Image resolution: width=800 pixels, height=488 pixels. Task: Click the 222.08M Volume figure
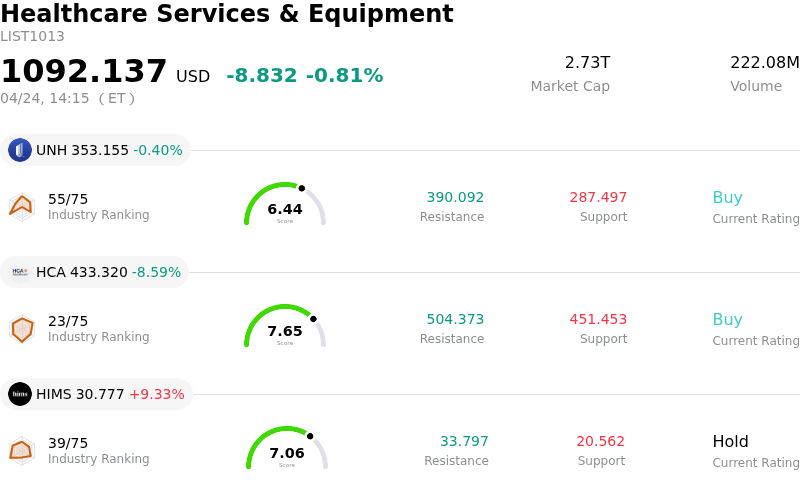click(x=764, y=63)
